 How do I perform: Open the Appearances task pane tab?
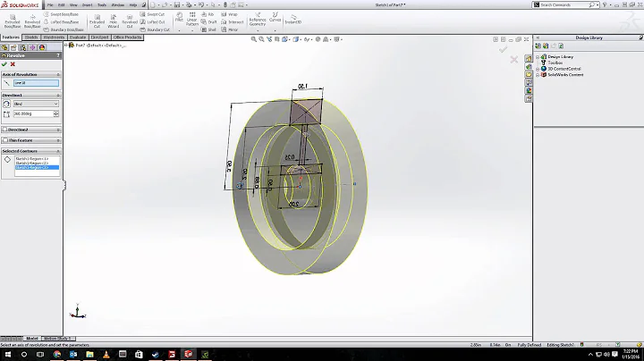[x=529, y=90]
